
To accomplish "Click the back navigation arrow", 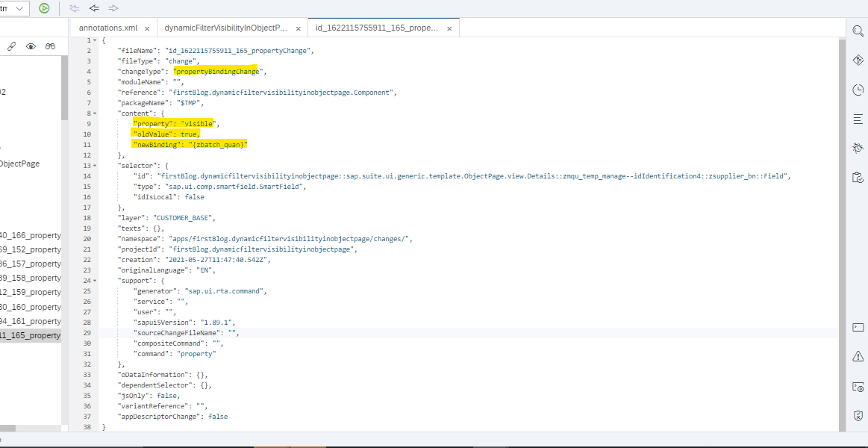I will [93, 8].
